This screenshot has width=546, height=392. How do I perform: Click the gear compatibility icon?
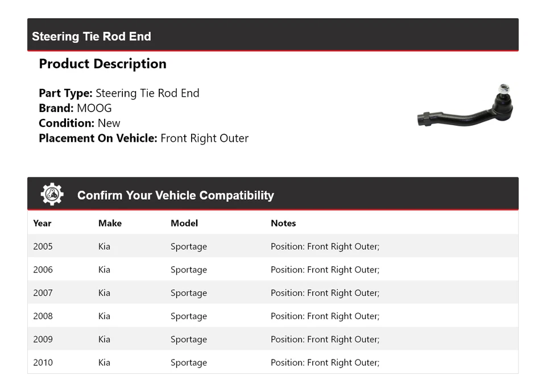52,195
